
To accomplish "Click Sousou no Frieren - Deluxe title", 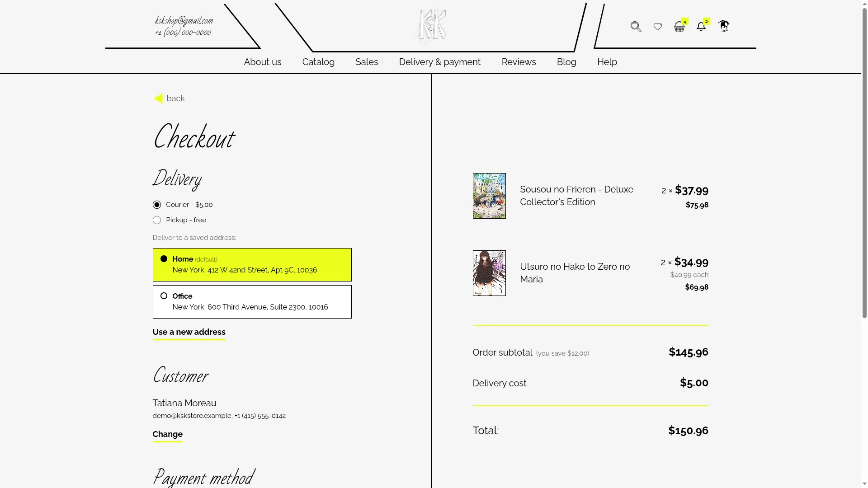I will (x=576, y=196).
